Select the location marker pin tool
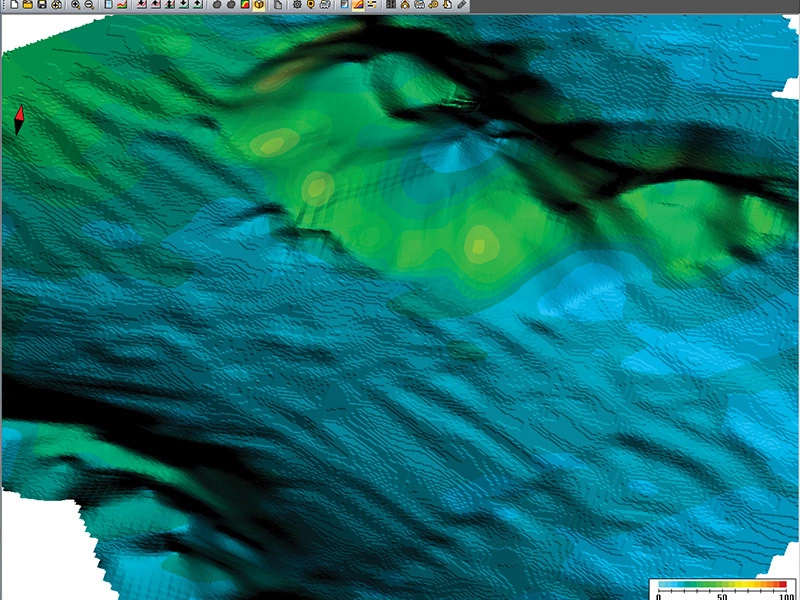This screenshot has width=800, height=600. click(x=310, y=7)
